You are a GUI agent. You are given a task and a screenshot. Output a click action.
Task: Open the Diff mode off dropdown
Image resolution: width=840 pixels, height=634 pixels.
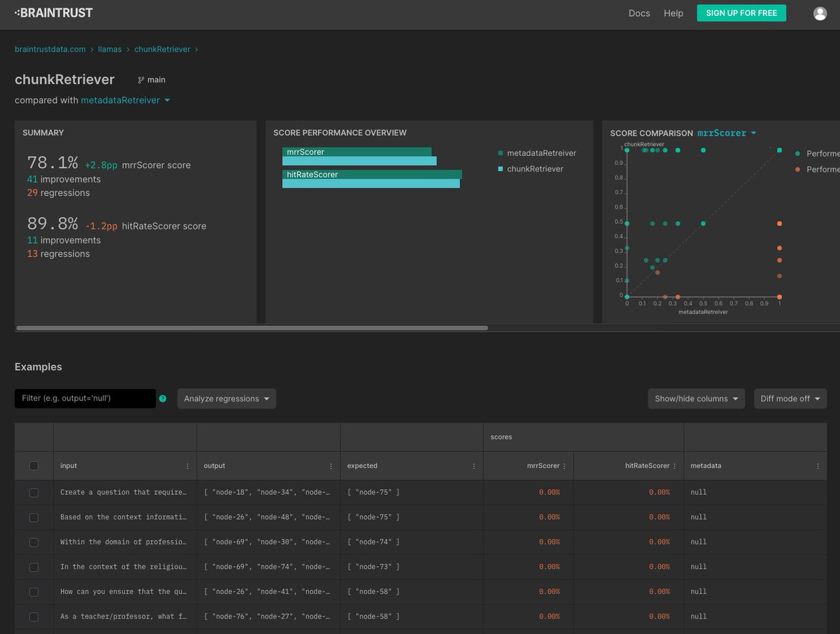tap(790, 399)
